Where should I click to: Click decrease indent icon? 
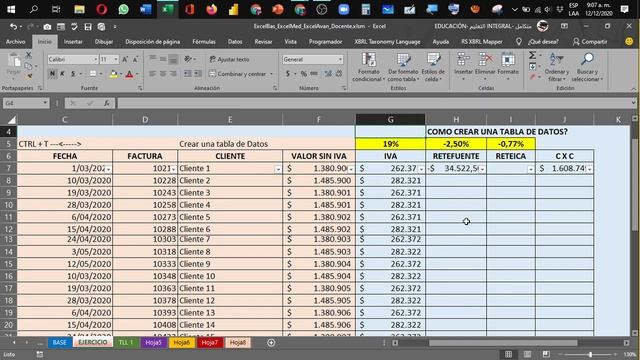(x=187, y=74)
